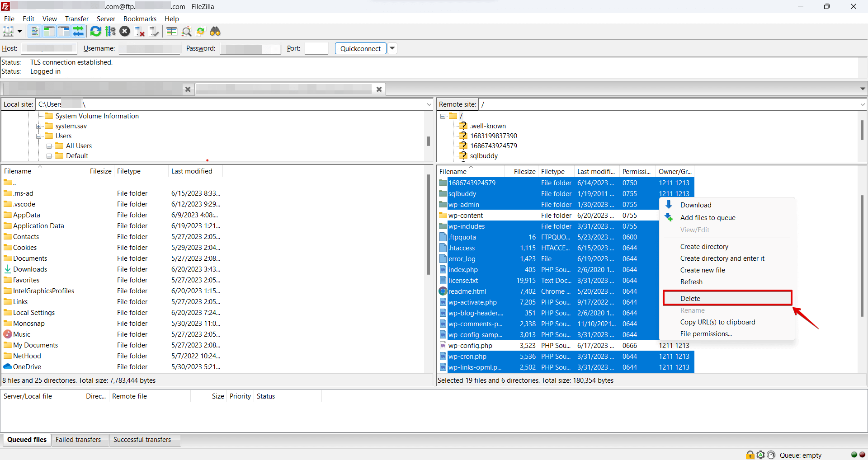Click license.txt text file icon
This screenshot has height=460, width=868.
443,281
